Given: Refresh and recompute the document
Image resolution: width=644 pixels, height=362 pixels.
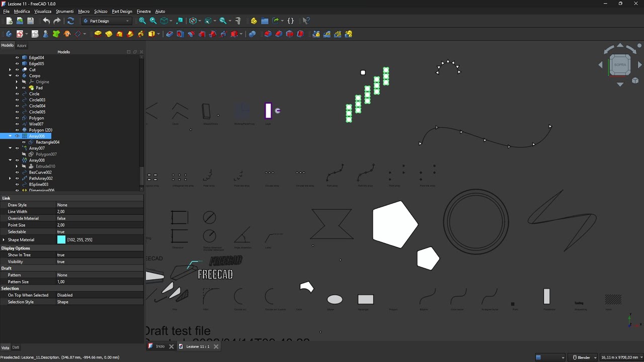Looking at the screenshot, I should click(x=70, y=21).
